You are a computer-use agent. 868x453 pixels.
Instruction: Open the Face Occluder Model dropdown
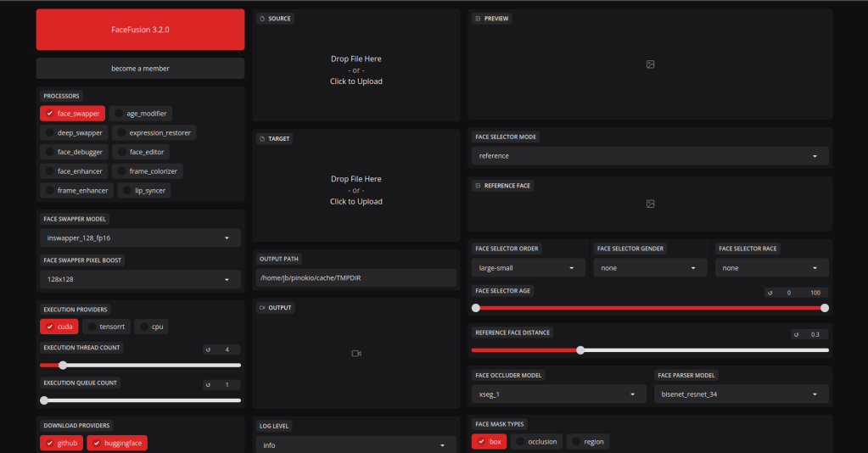(x=557, y=394)
